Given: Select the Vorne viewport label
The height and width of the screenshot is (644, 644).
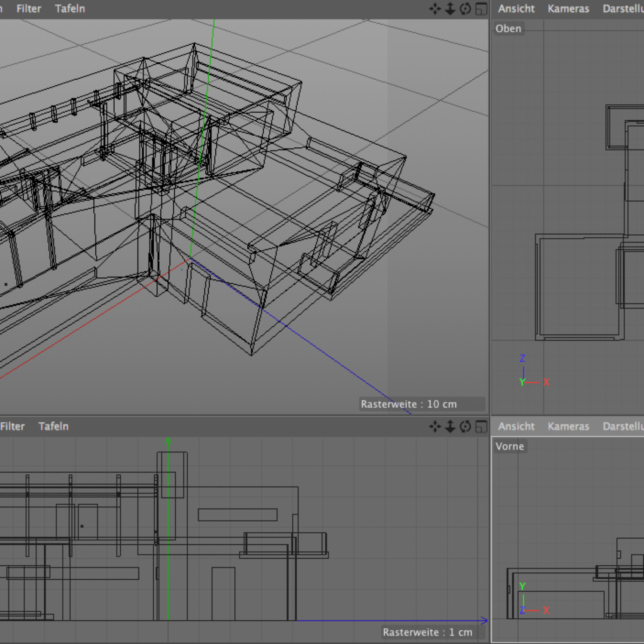Looking at the screenshot, I should point(510,447).
